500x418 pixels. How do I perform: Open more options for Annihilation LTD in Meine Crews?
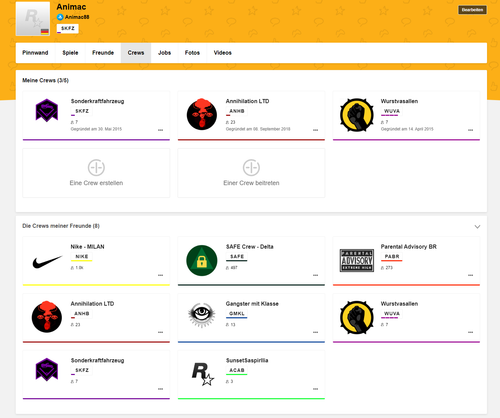pyautogui.click(x=315, y=130)
